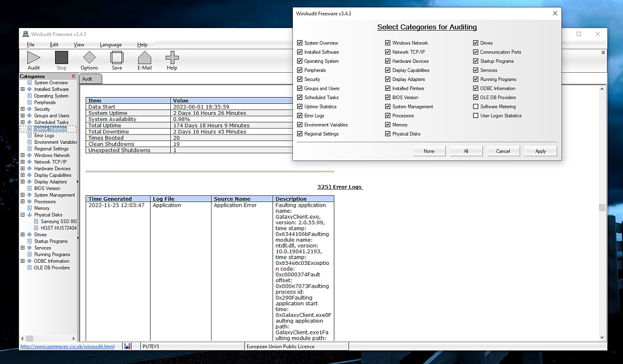Close the Select Categories dialog
This screenshot has width=623, height=364.
[555, 14]
